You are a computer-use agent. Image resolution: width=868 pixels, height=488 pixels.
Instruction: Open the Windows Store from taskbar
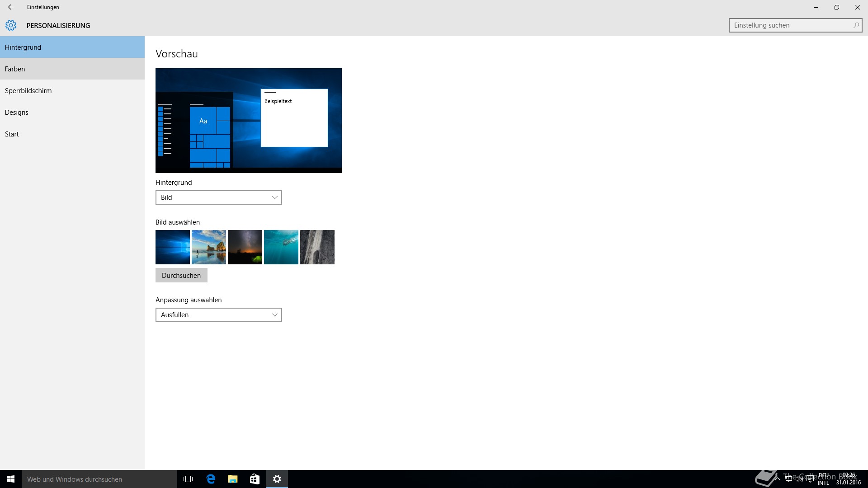(x=255, y=479)
